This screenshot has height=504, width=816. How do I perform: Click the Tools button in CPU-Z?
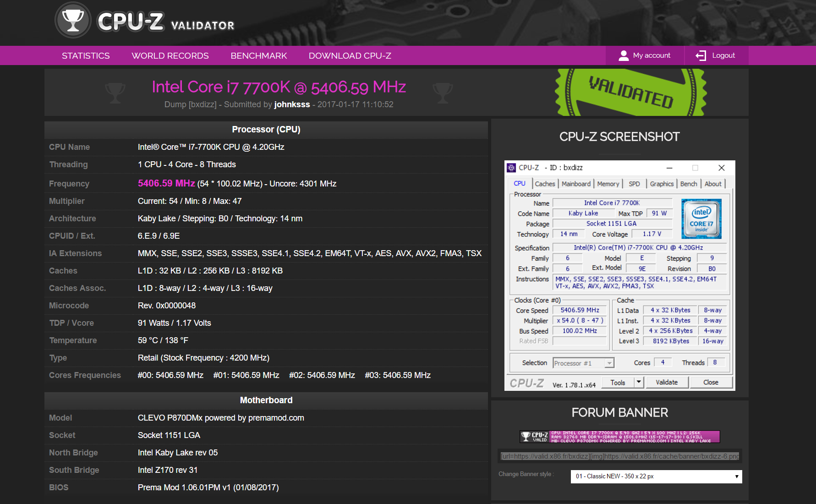(x=618, y=383)
